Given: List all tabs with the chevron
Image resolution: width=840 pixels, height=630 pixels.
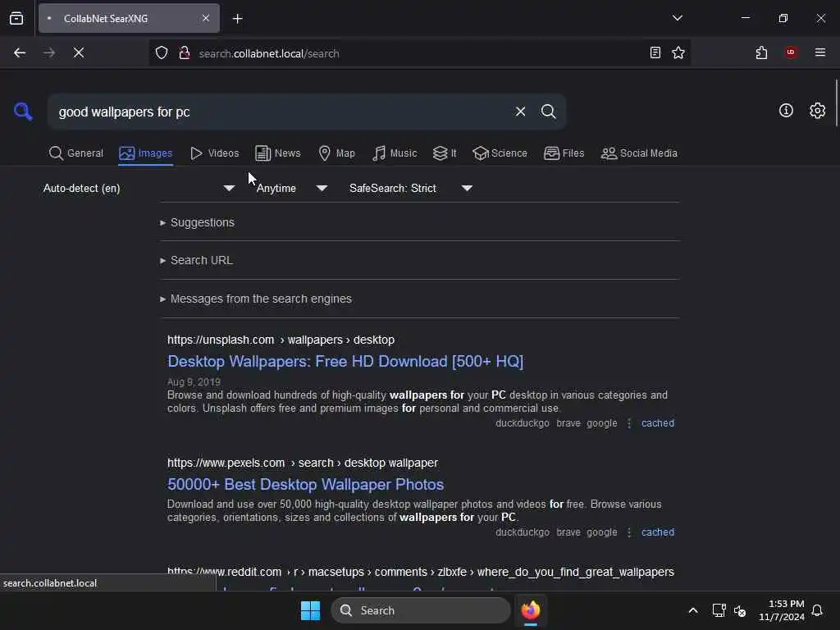Looking at the screenshot, I should (x=677, y=18).
